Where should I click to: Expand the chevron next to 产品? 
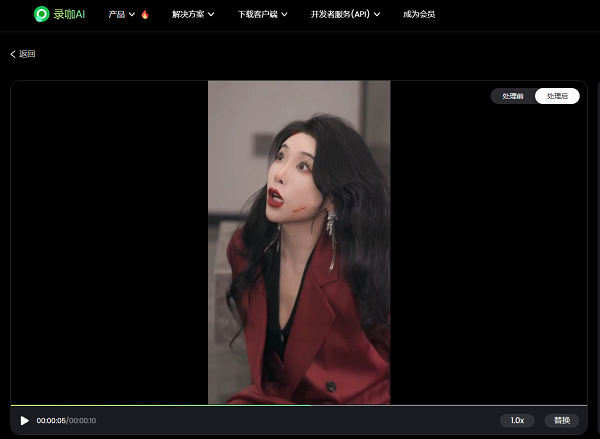[x=132, y=15]
